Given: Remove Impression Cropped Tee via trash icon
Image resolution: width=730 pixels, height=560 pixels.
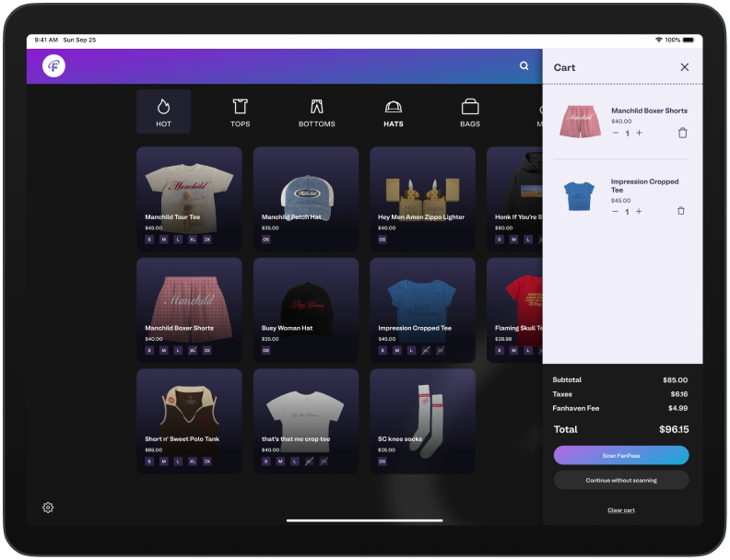Looking at the screenshot, I should click(x=681, y=211).
